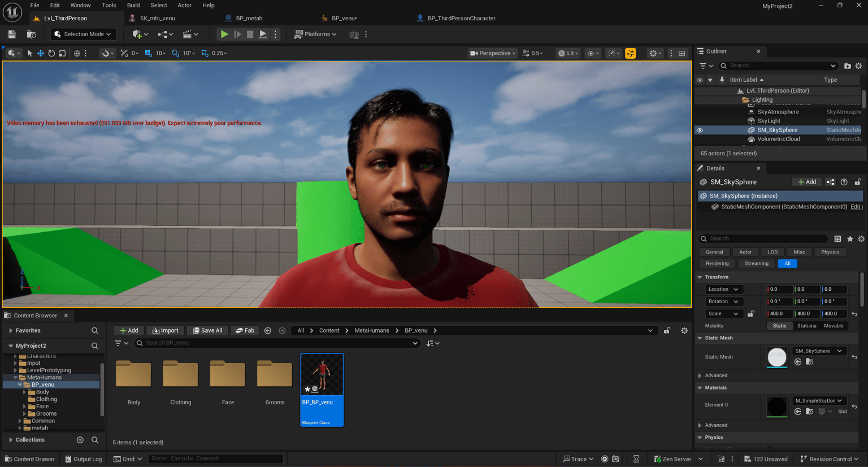Select the Physics filter in Details

pyautogui.click(x=830, y=252)
